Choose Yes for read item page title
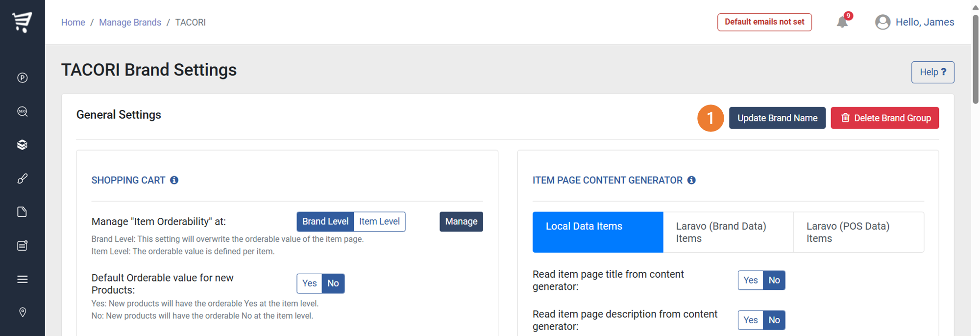Viewport: 980px width, 336px height. [x=750, y=280]
